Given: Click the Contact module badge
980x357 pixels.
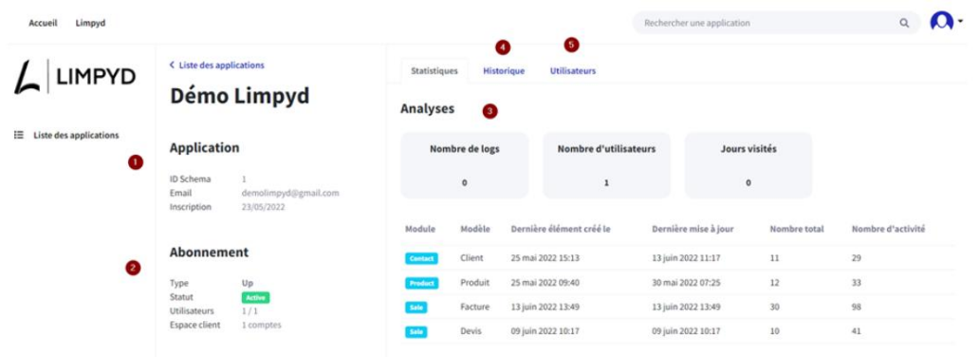Looking at the screenshot, I should 422,258.
